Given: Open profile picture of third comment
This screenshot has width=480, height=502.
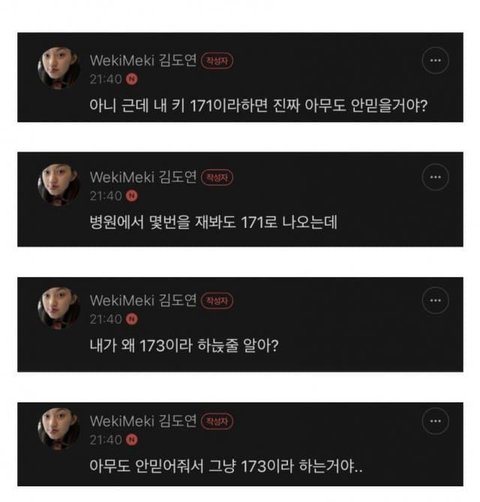Looking at the screenshot, I should coord(59,308).
